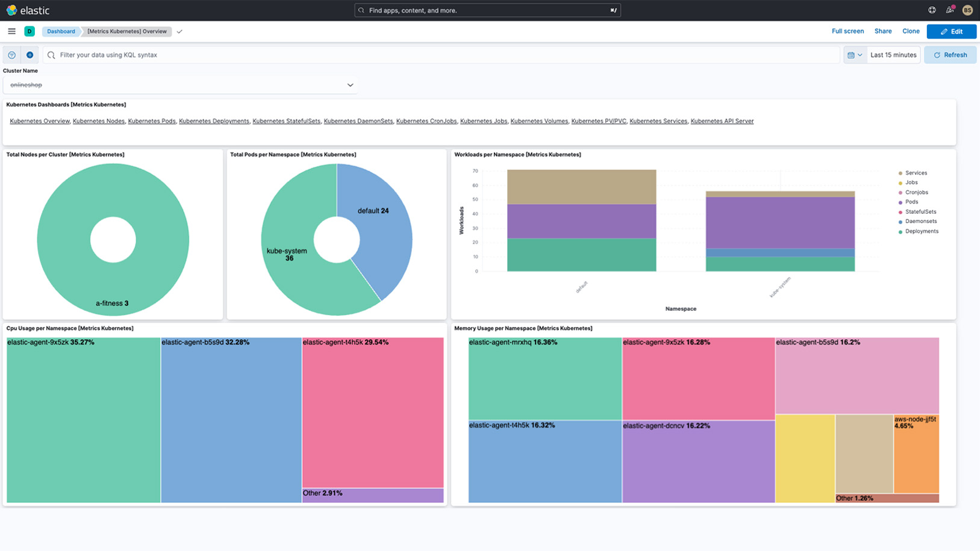The width and height of the screenshot is (980, 551).
Task: Open the newsfeed notifications icon
Action: tap(950, 10)
